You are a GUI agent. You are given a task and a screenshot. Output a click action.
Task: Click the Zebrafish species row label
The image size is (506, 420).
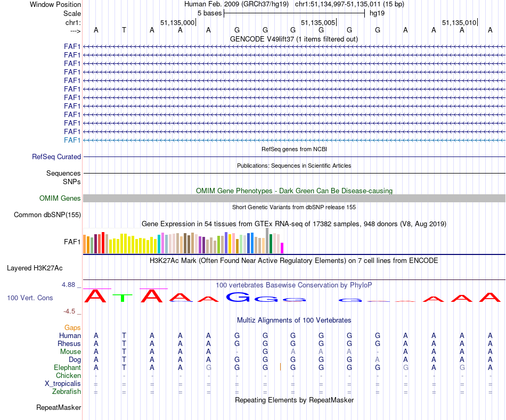(x=67, y=391)
